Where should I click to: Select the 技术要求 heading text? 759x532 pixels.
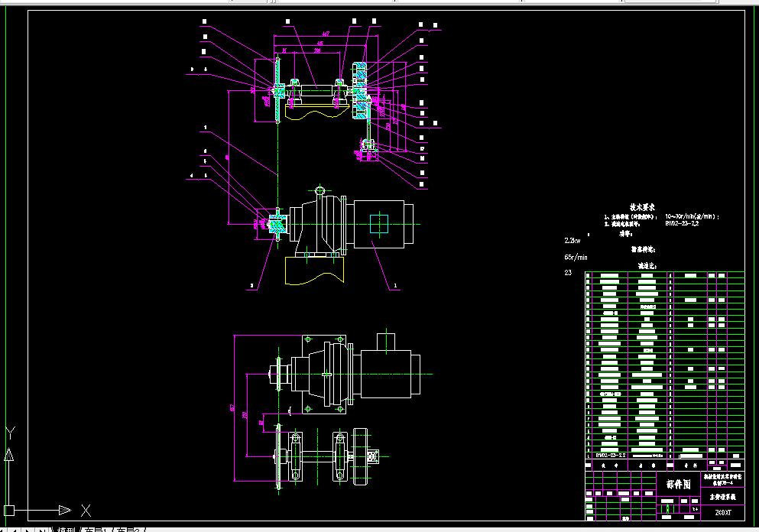coord(642,207)
